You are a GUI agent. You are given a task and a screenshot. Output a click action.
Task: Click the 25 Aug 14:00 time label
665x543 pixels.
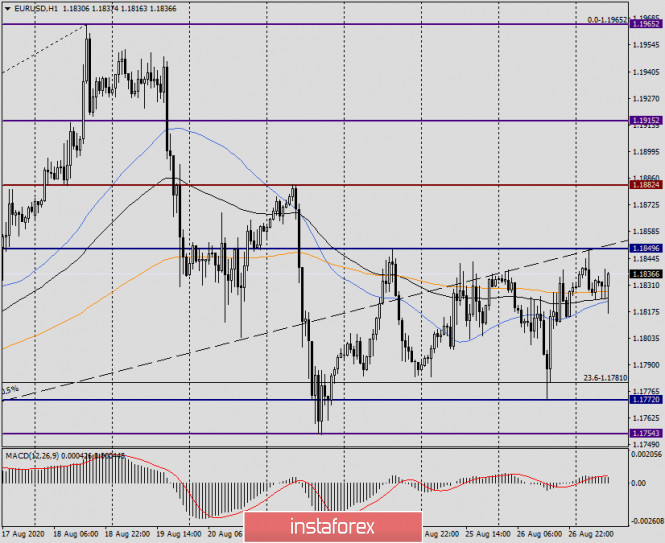pos(488,534)
